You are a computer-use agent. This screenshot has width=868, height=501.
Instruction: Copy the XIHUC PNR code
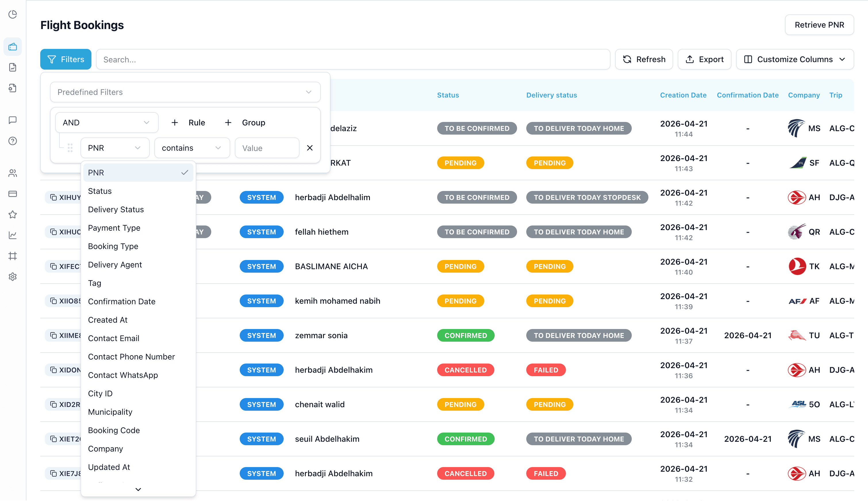click(x=53, y=232)
